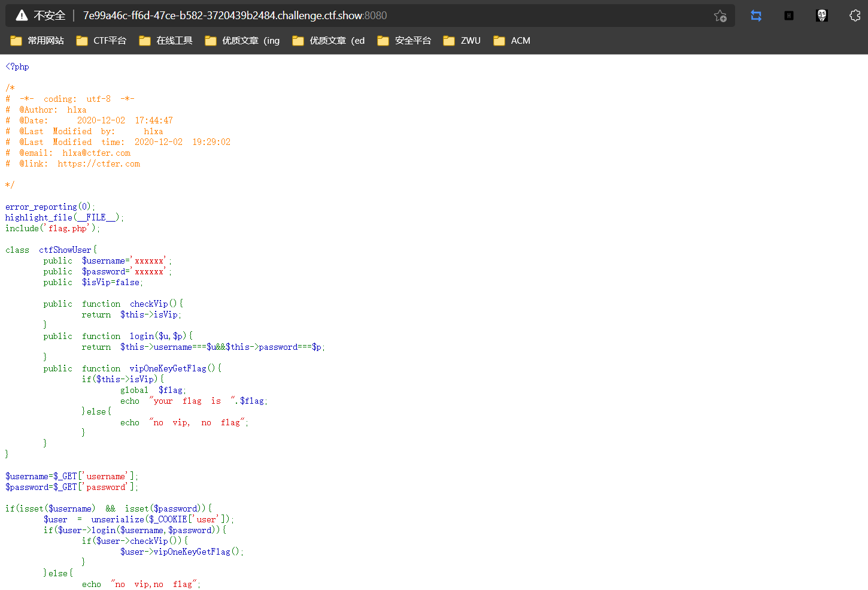Click the 'global $flag;' line

[153, 390]
